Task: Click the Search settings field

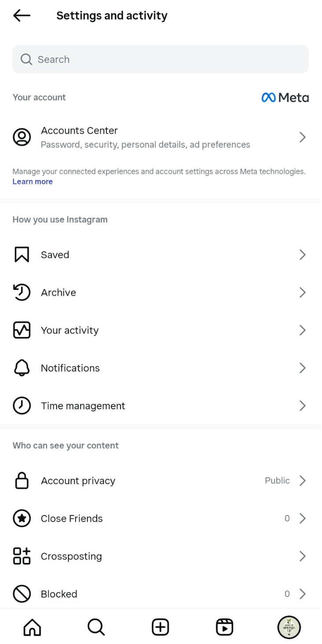Action: pyautogui.click(x=161, y=59)
